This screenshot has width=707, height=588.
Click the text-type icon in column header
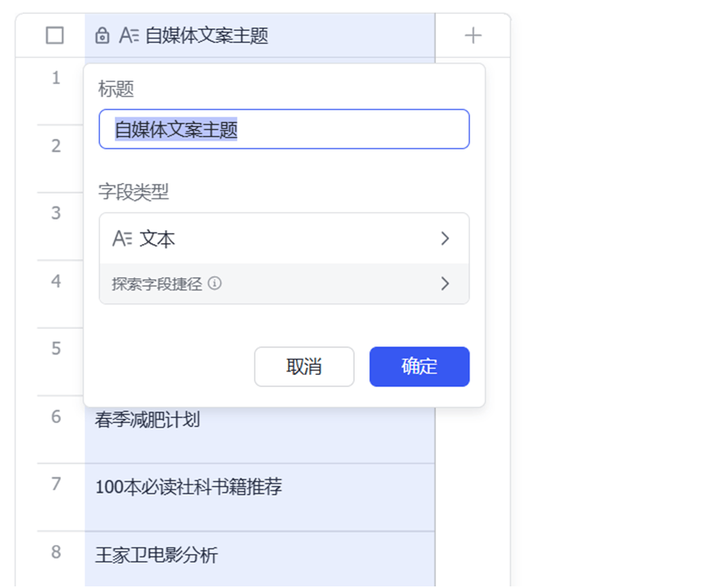click(129, 36)
